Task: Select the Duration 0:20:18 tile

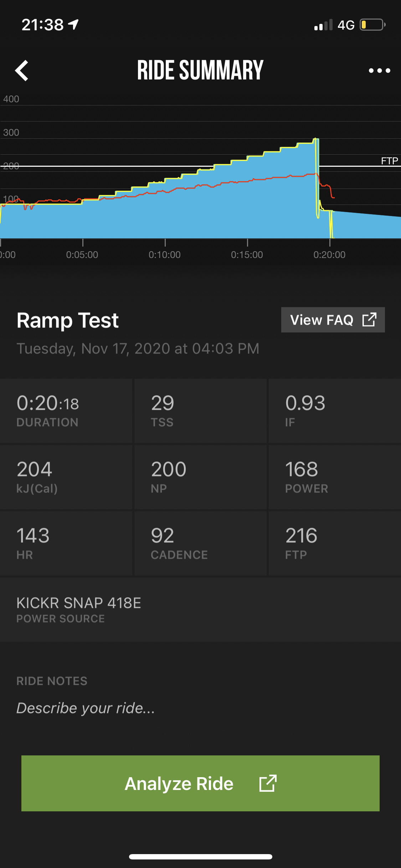Action: pyautogui.click(x=66, y=410)
